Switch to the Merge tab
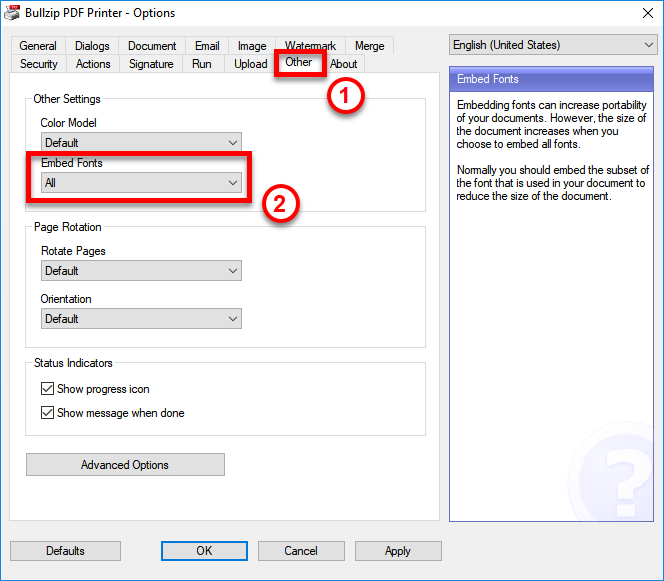664x581 pixels. click(369, 46)
